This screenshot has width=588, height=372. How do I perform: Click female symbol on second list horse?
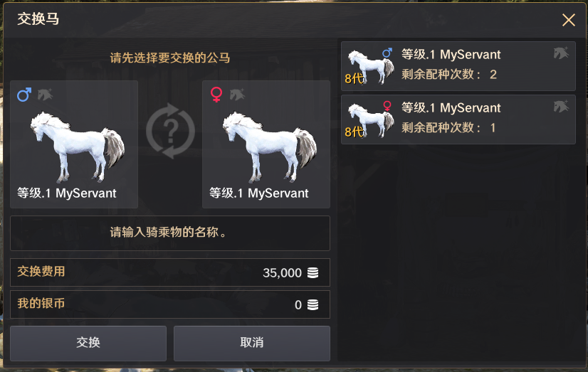point(387,106)
